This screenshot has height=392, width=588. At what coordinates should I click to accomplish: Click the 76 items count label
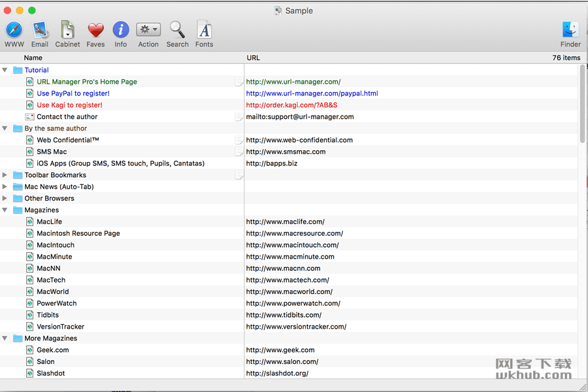566,57
